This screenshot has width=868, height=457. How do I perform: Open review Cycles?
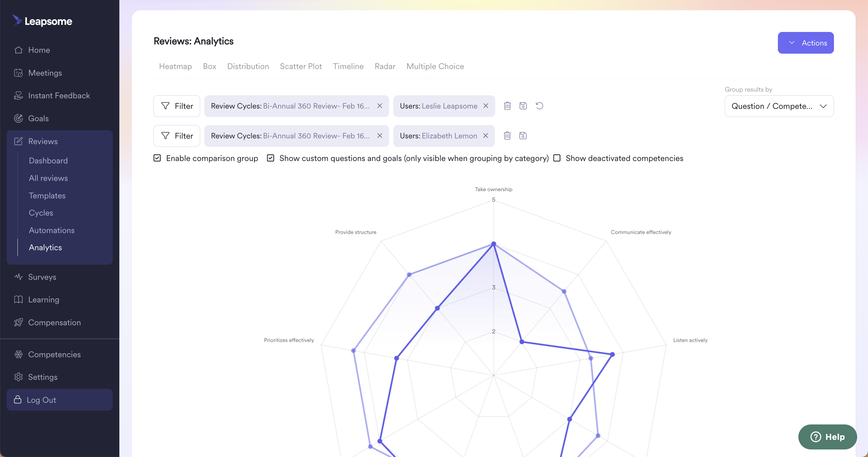(x=41, y=213)
